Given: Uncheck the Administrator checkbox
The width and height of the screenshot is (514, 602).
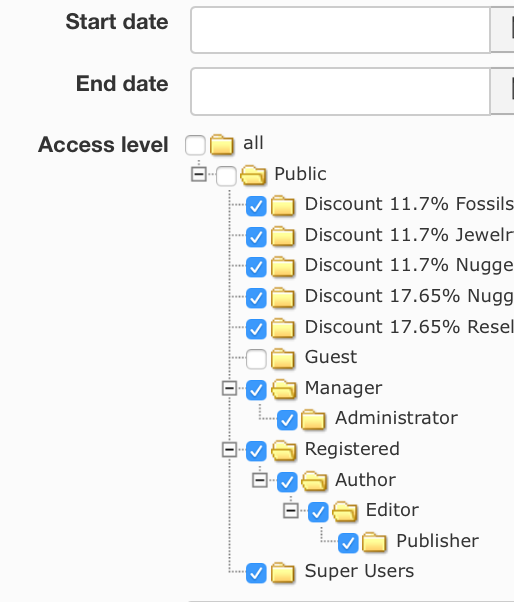Looking at the screenshot, I should point(287,420).
